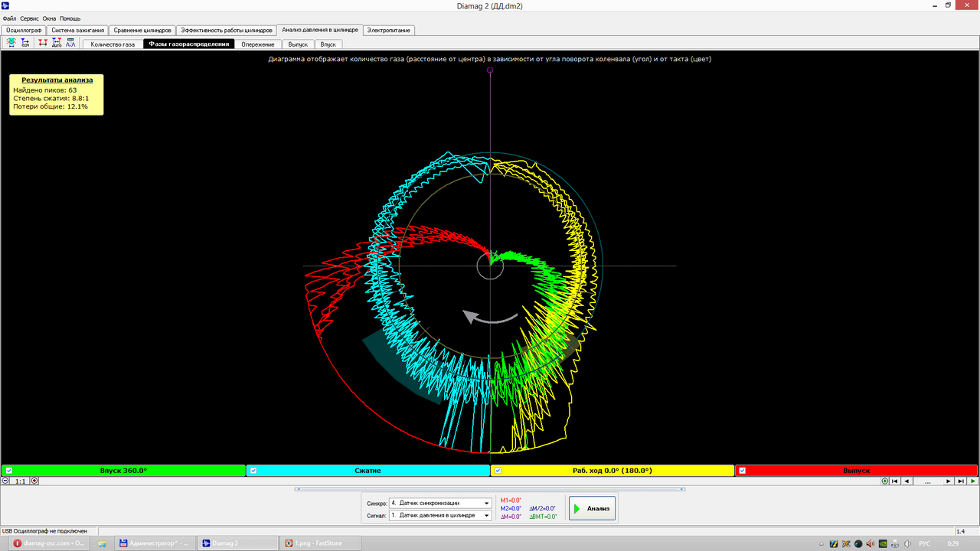This screenshot has width=980, height=551.
Task: Step back one frame
Action: point(907,481)
